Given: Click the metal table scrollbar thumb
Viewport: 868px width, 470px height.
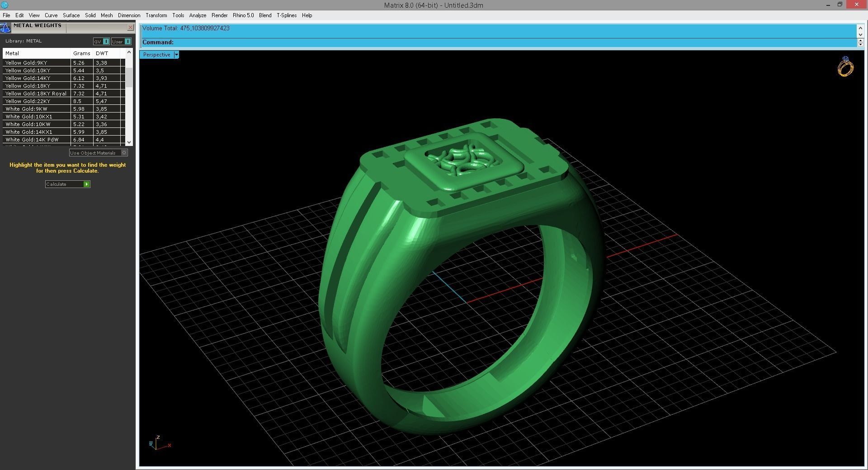Looking at the screenshot, I should [x=129, y=77].
